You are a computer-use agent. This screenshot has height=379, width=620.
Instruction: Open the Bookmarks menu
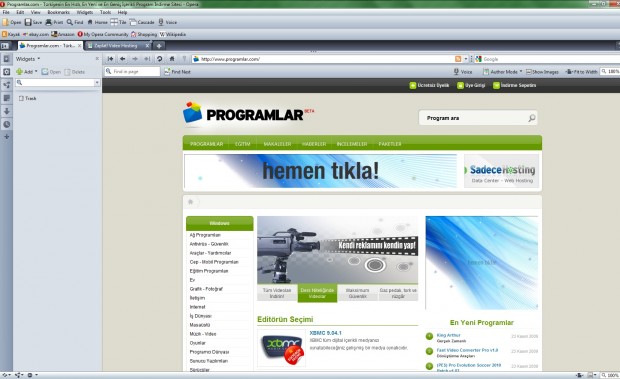tap(59, 12)
